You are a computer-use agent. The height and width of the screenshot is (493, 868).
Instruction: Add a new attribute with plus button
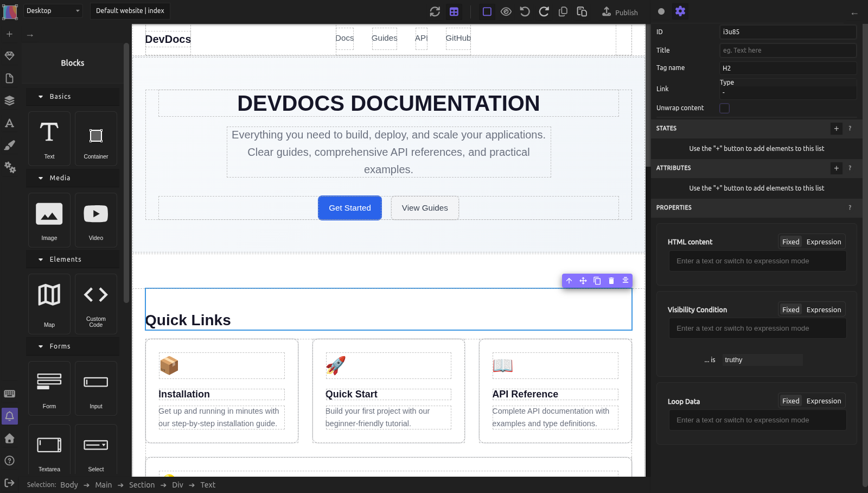(837, 168)
